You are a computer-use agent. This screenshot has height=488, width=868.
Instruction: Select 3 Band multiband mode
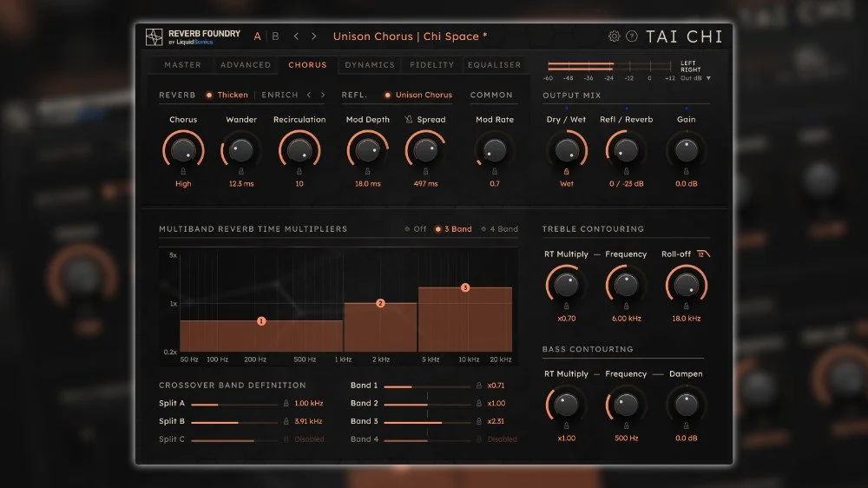453,228
